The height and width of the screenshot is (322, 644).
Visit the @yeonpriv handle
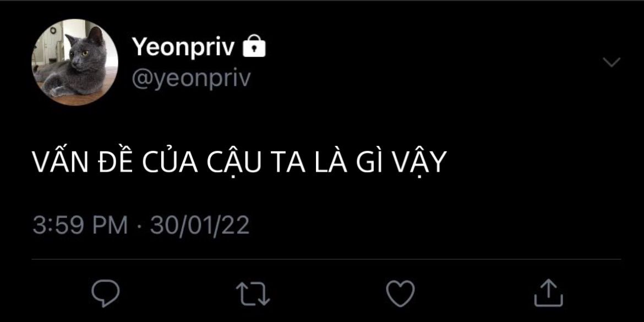coord(191,78)
